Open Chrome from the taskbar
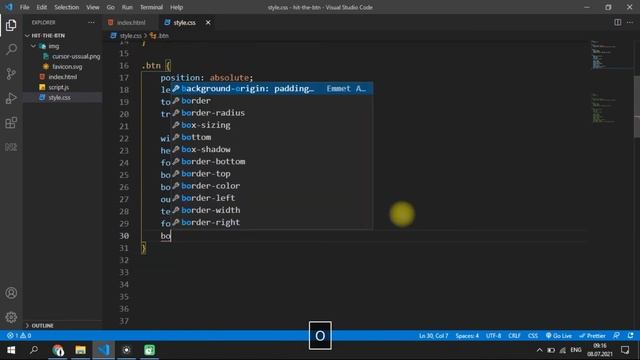The width and height of the screenshot is (640, 360). tap(58, 350)
